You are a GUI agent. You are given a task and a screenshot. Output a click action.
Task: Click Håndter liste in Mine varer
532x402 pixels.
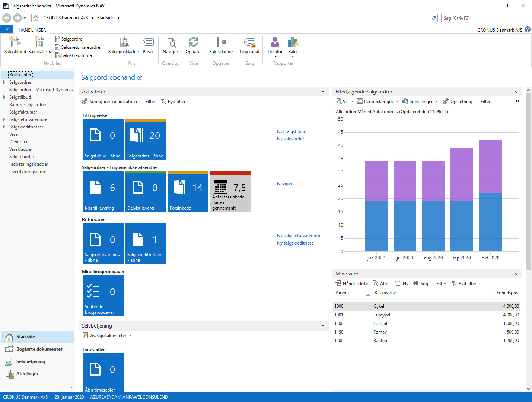351,284
